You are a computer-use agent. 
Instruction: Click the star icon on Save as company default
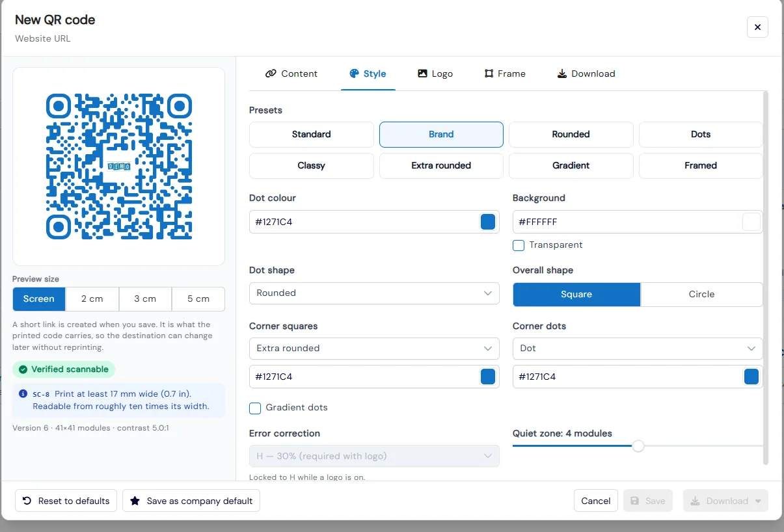click(x=135, y=501)
